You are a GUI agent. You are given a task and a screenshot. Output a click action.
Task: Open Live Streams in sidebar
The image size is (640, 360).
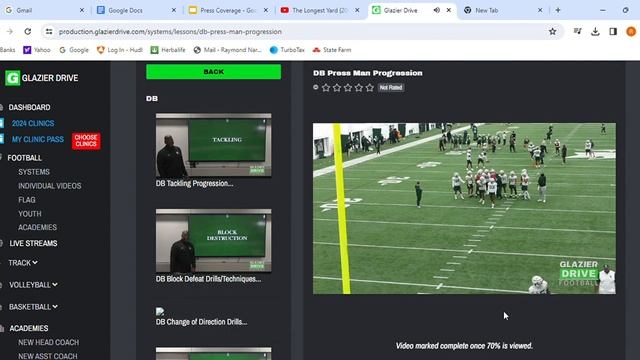33,243
